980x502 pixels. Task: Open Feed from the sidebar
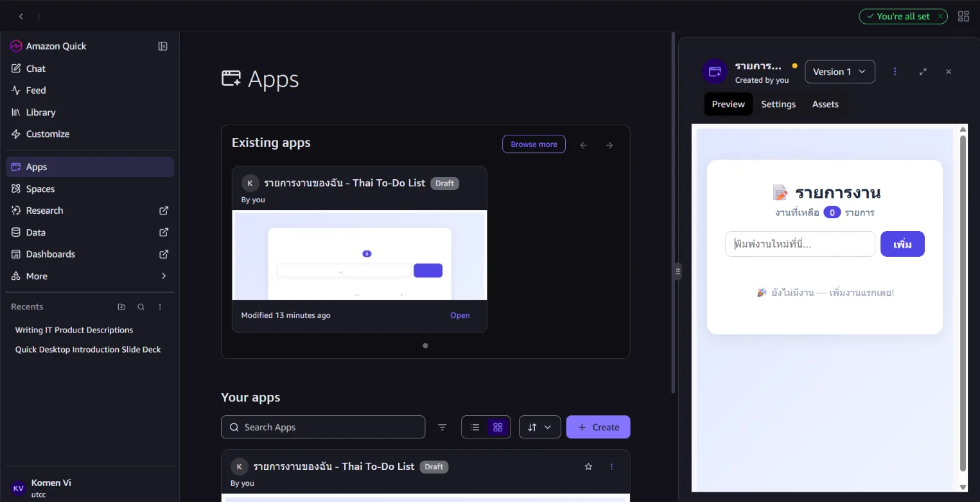90,91
